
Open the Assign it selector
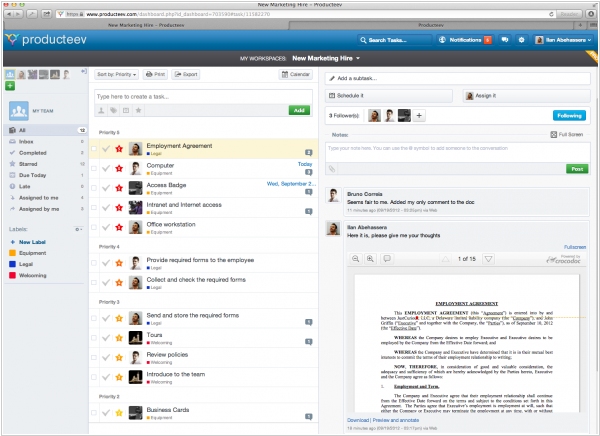coord(527,96)
